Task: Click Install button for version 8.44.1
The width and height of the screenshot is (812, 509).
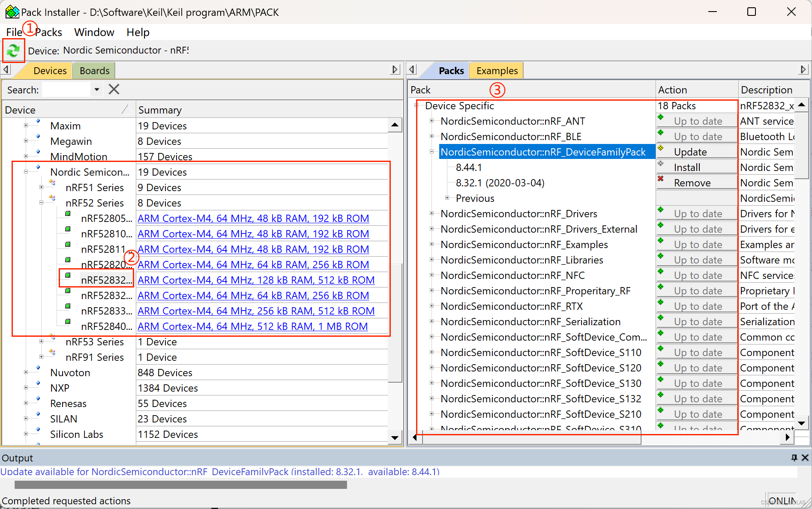Action: pos(696,167)
